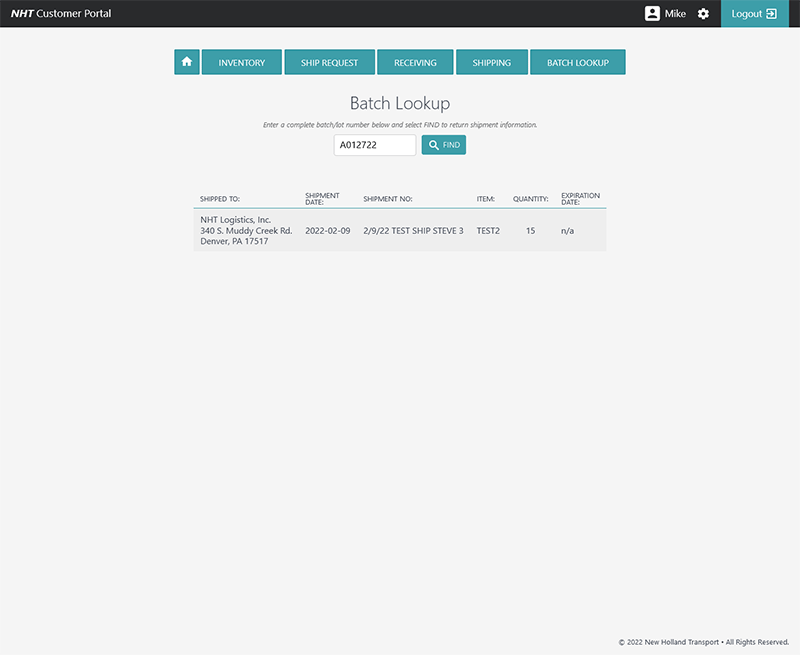
Task: Click the FIND label on the button
Action: 451,145
